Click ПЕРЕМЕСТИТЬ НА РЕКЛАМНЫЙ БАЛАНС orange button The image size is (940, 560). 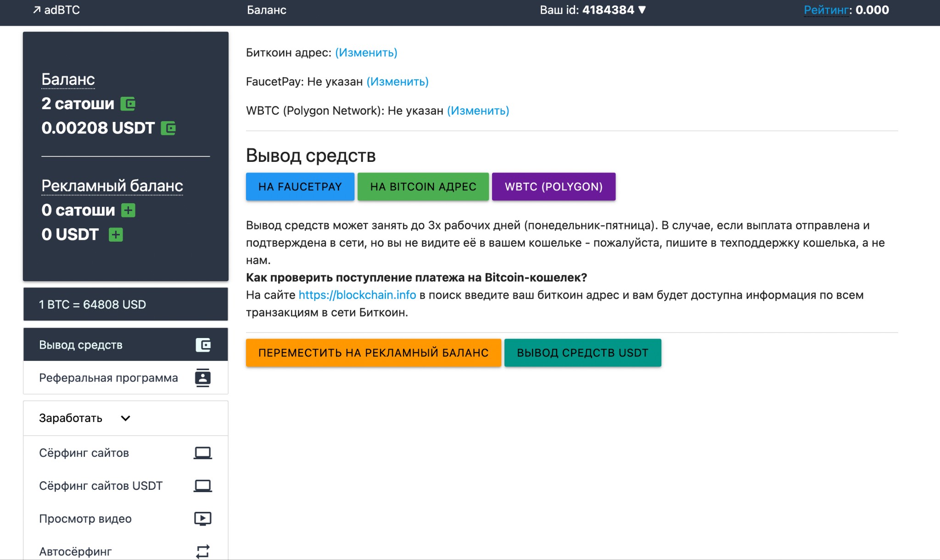(x=374, y=353)
